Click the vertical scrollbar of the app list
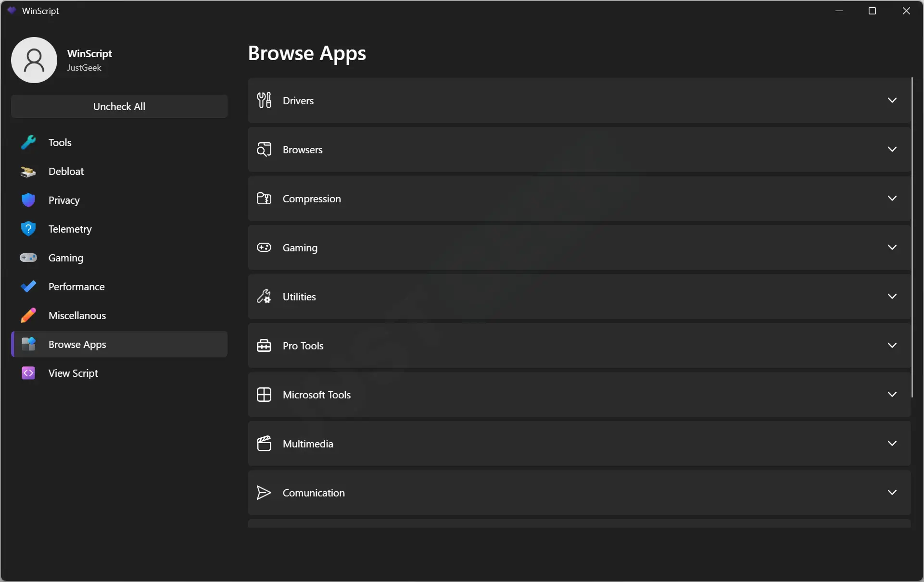This screenshot has height=582, width=924. coord(912,237)
